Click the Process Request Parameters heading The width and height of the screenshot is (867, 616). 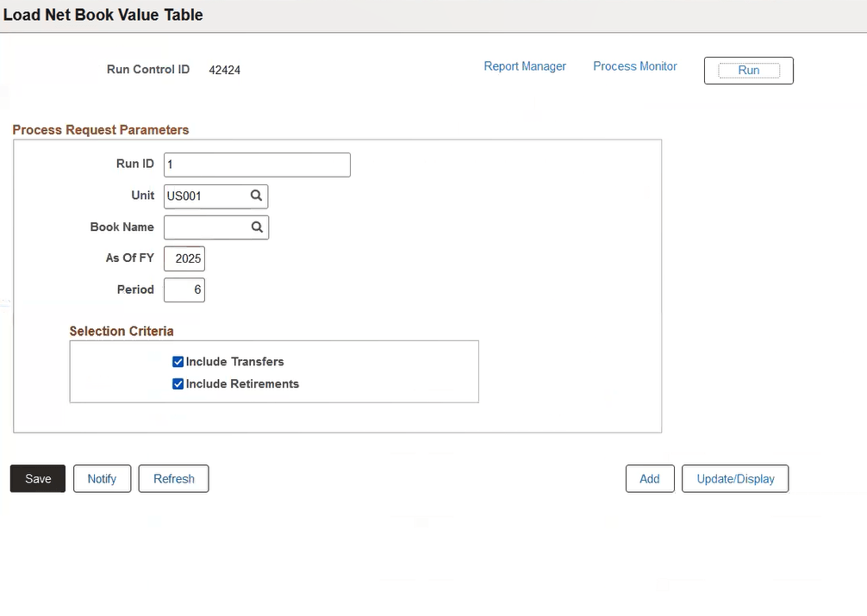(101, 129)
